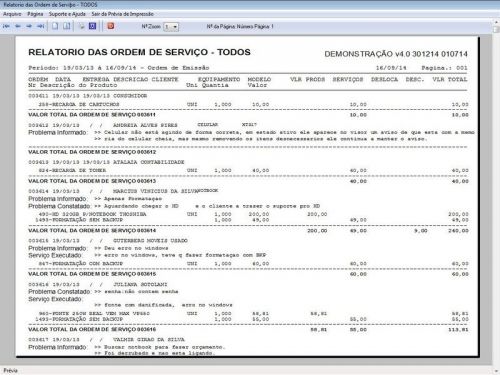Click the Período date range line
Image resolution: width=500 pixels, height=375 pixels.
pos(119,68)
